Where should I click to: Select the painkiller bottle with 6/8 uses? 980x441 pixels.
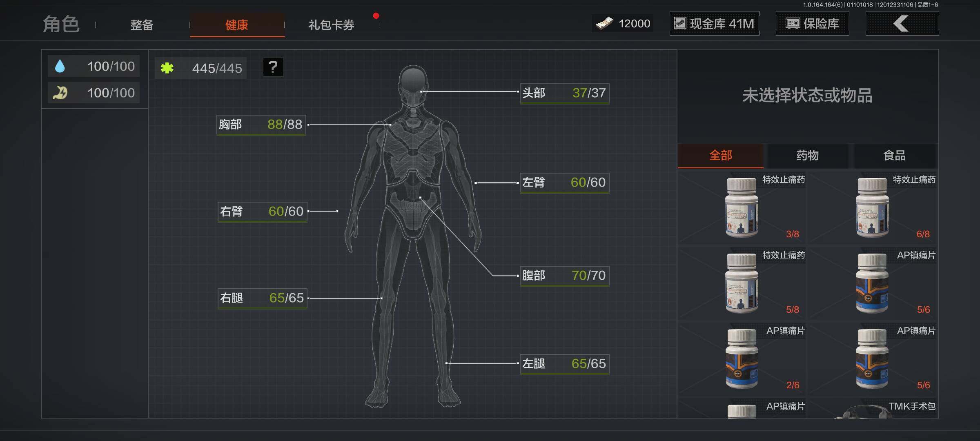tap(873, 207)
